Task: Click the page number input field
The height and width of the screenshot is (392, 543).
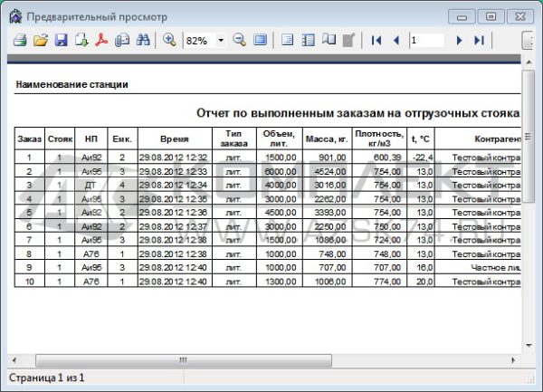Action: click(x=426, y=41)
